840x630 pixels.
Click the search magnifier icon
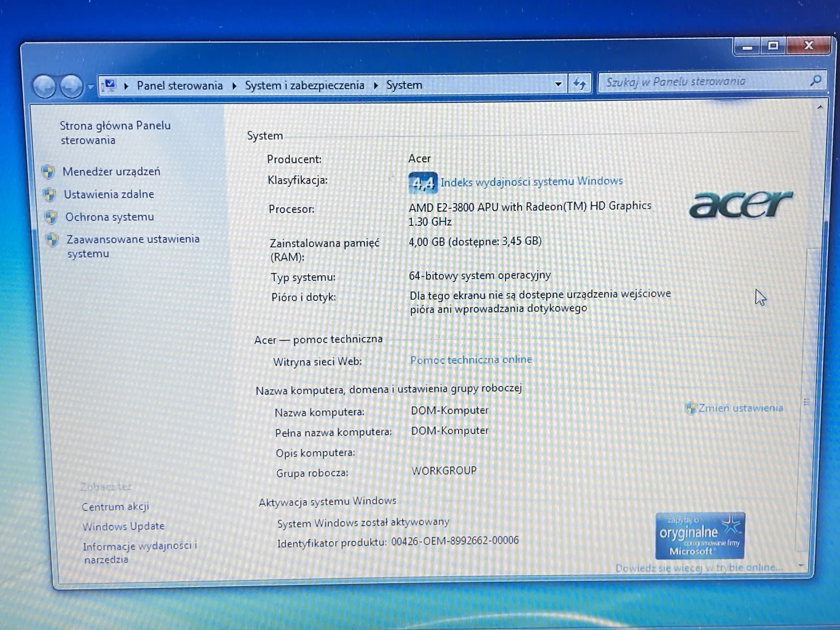815,80
